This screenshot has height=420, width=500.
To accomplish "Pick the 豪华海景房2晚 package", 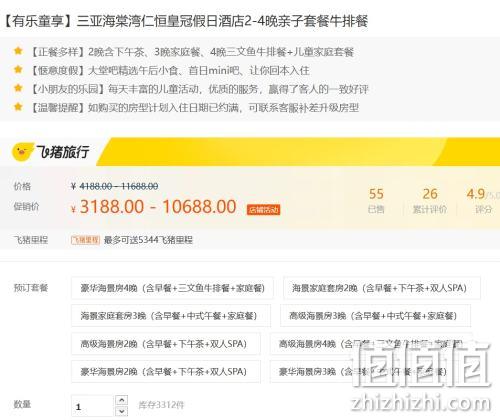I will [166, 371].
